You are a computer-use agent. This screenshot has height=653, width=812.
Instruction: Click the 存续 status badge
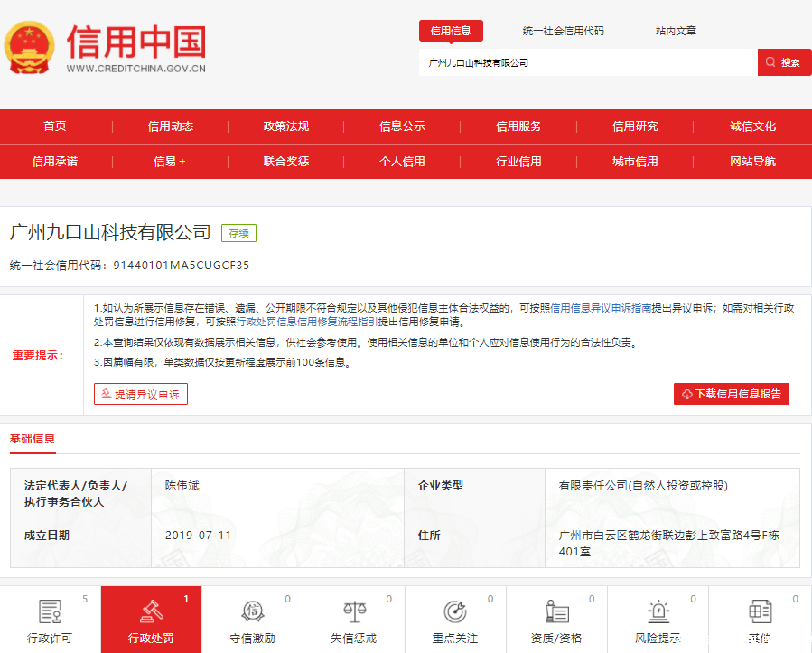(x=238, y=232)
